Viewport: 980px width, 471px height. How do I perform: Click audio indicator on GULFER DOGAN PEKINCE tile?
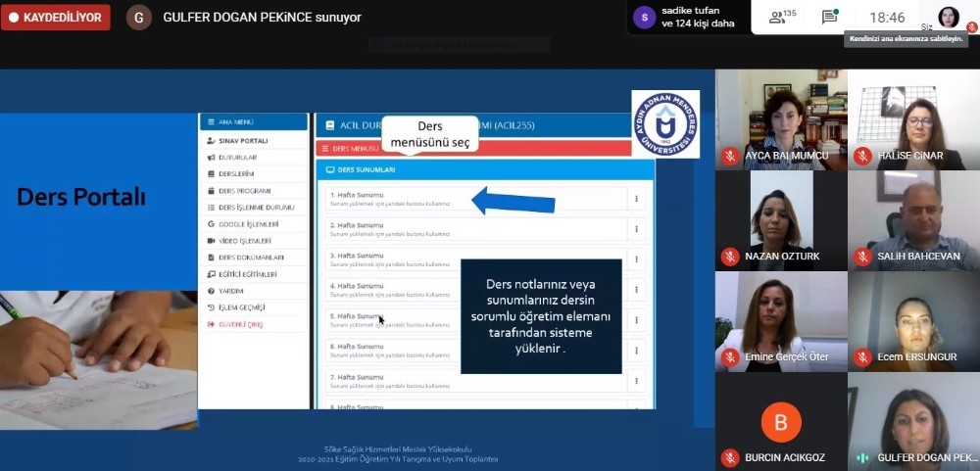click(862, 457)
